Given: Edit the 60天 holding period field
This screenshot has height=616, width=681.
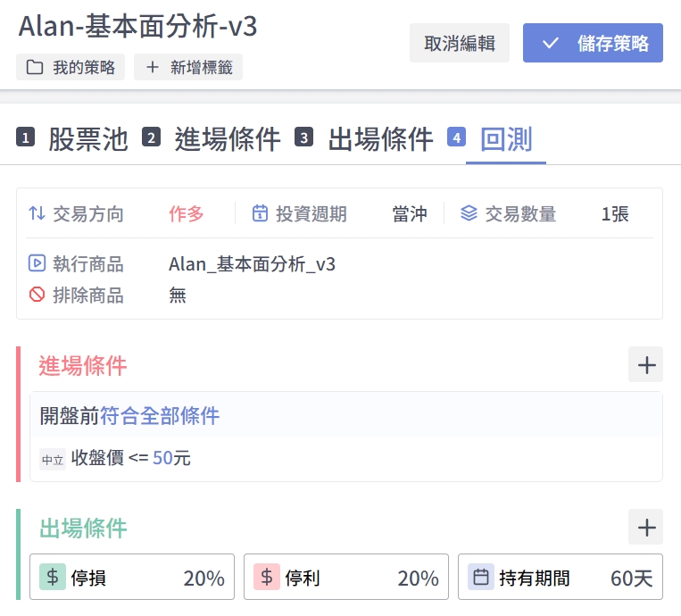Looking at the screenshot, I should (631, 578).
